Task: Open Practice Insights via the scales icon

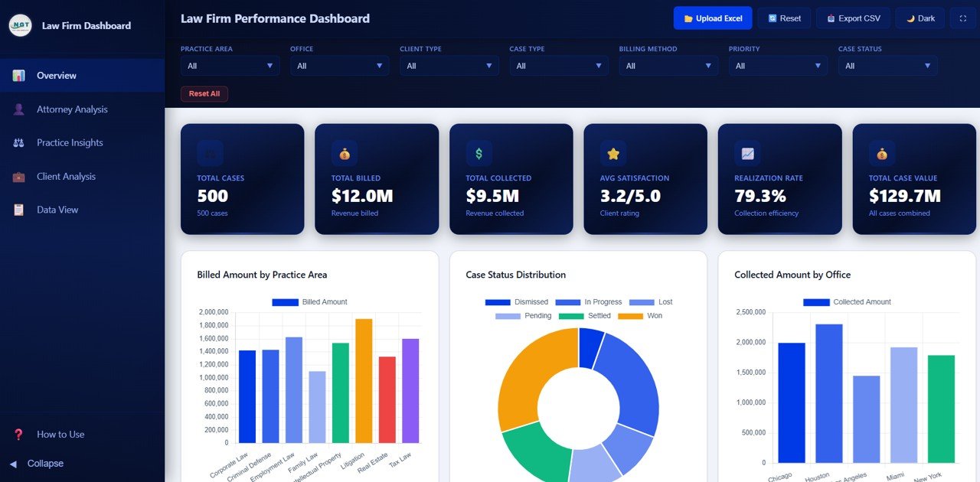Action: point(17,142)
